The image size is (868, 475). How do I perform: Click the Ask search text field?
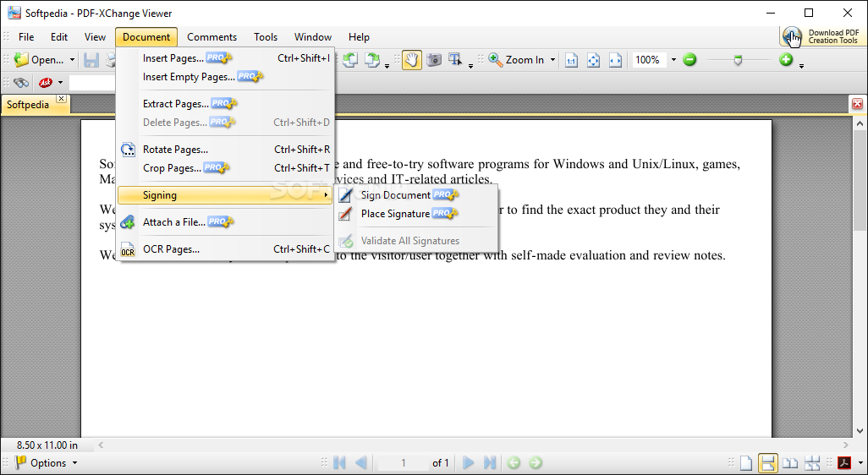pyautogui.click(x=92, y=83)
